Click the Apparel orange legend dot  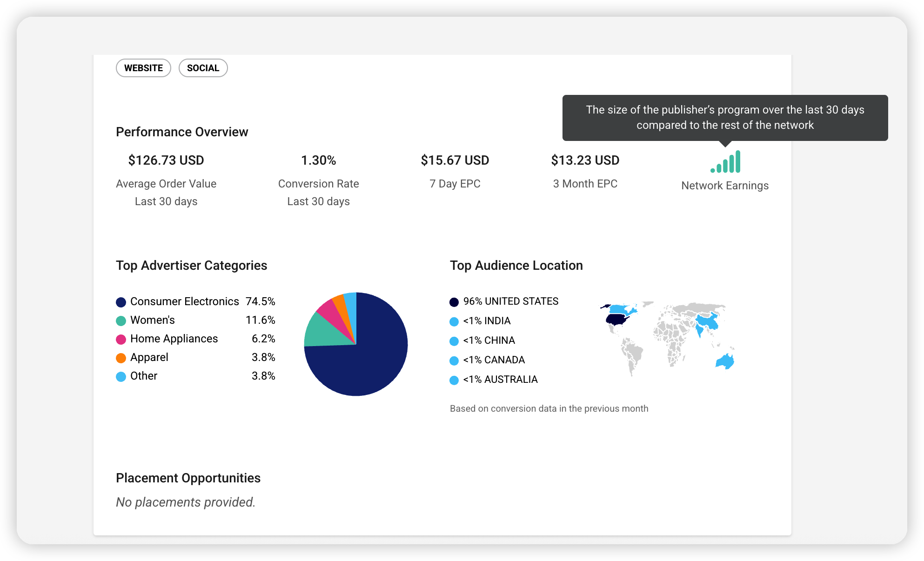coord(121,358)
